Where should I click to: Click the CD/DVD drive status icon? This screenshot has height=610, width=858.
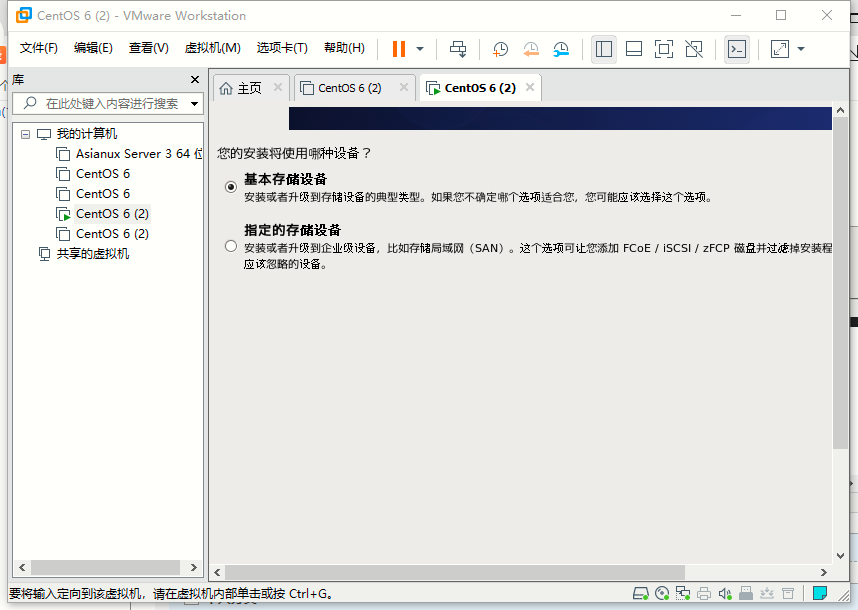click(662, 593)
